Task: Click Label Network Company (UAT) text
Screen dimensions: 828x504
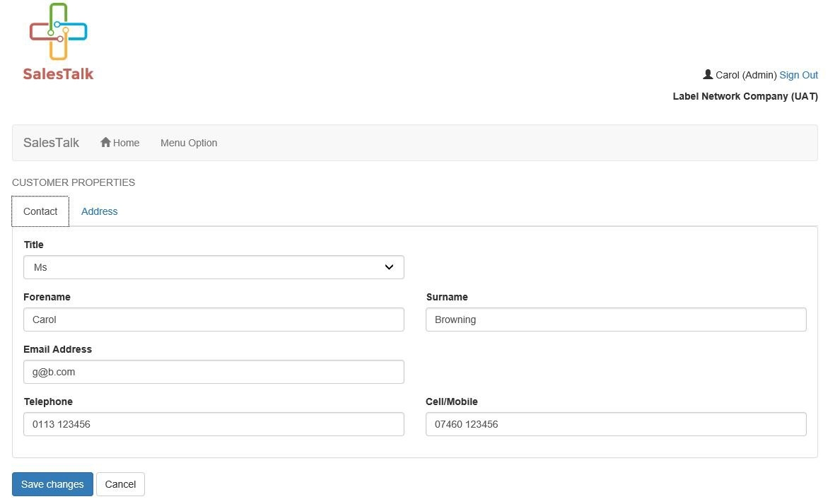Action: [745, 96]
